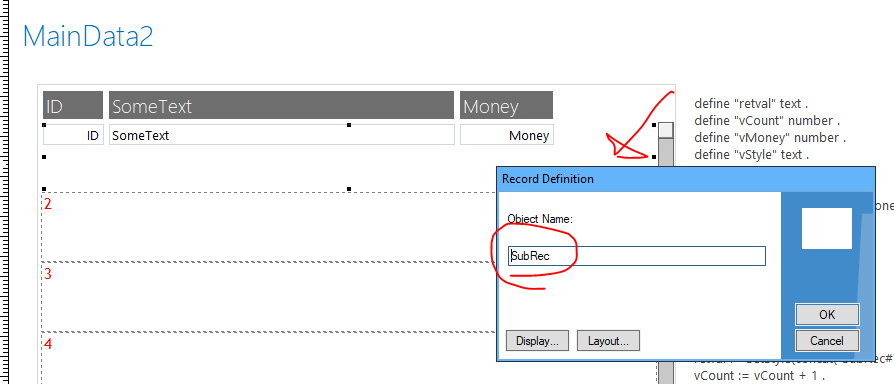Image resolution: width=894 pixels, height=384 pixels.
Task: Click the define "vCount" number line
Action: point(767,121)
